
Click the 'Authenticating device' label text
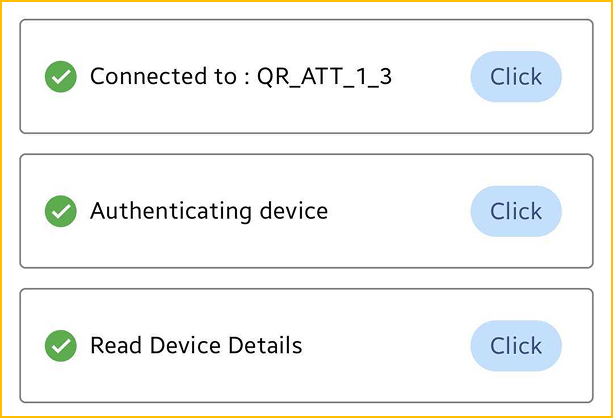[x=208, y=211]
